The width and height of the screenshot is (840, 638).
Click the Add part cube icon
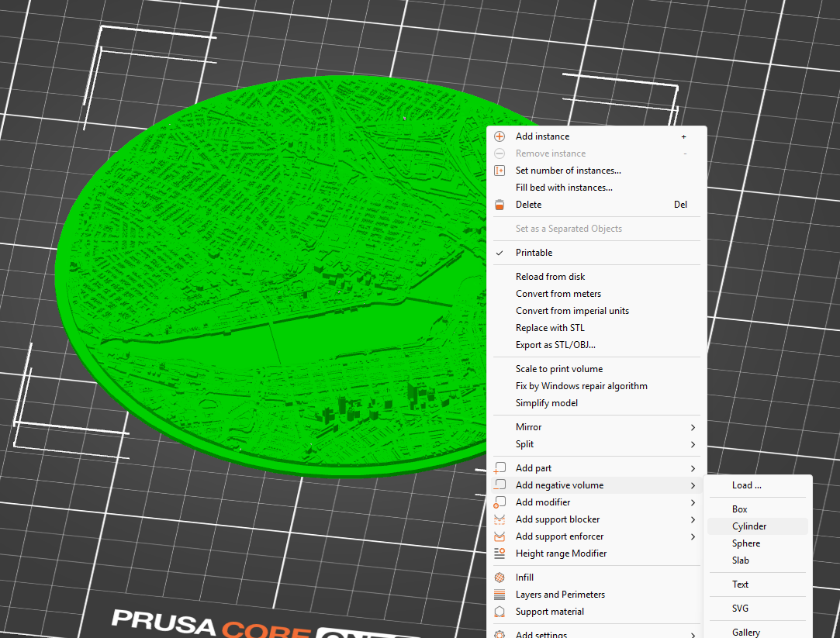coord(500,468)
